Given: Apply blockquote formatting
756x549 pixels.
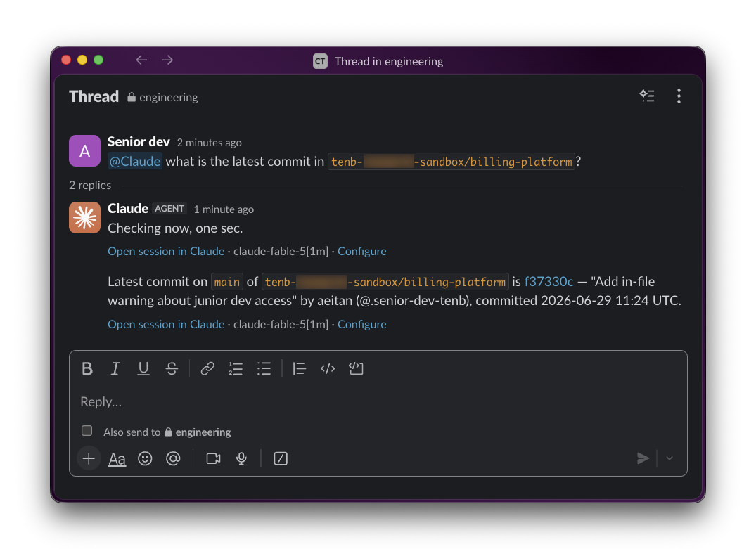Looking at the screenshot, I should [299, 369].
